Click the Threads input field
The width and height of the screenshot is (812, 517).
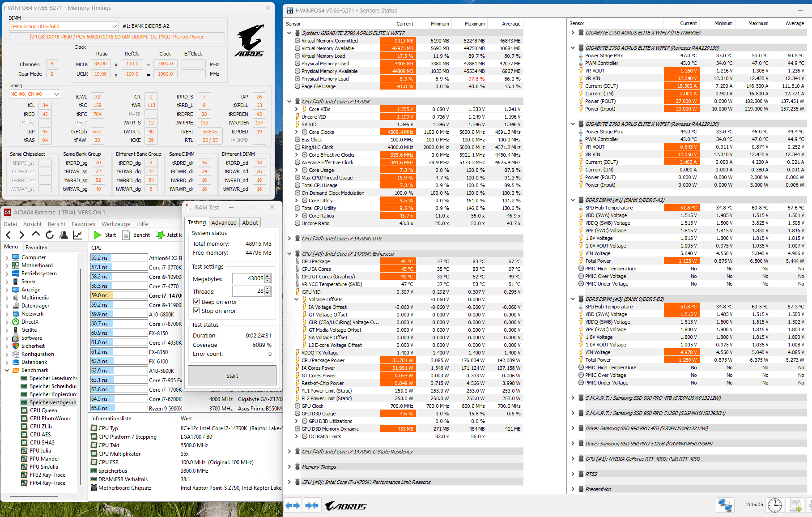click(x=249, y=291)
